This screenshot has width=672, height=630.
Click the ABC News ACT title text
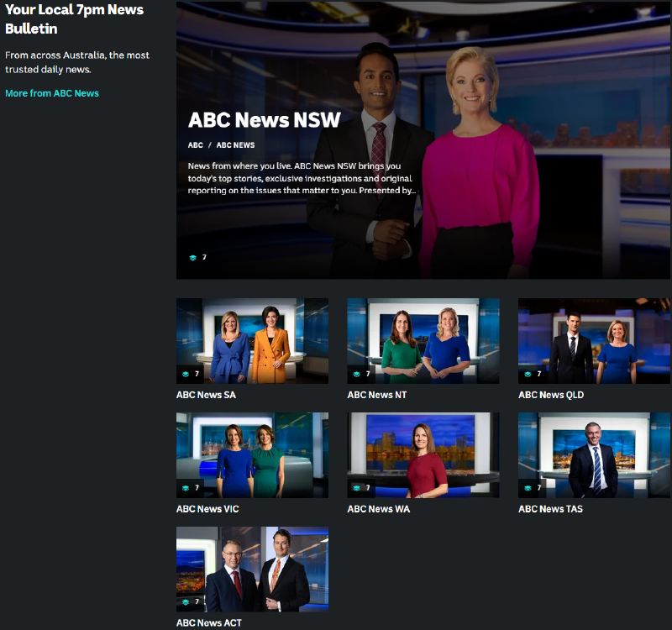209,622
